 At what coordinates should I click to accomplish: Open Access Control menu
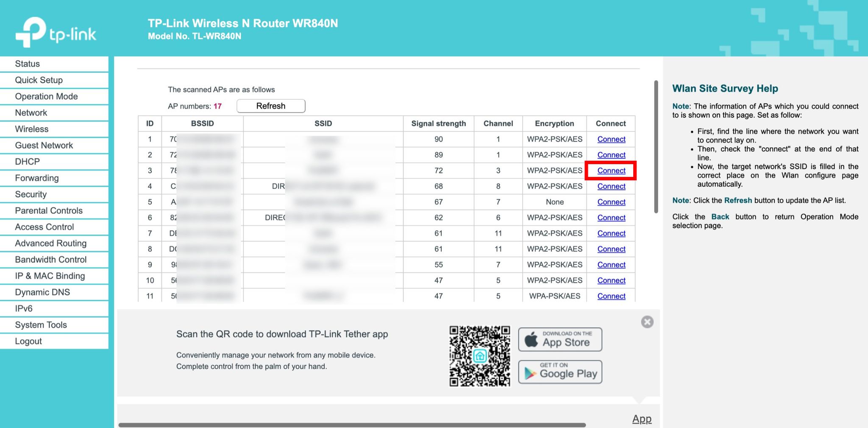tap(54, 227)
